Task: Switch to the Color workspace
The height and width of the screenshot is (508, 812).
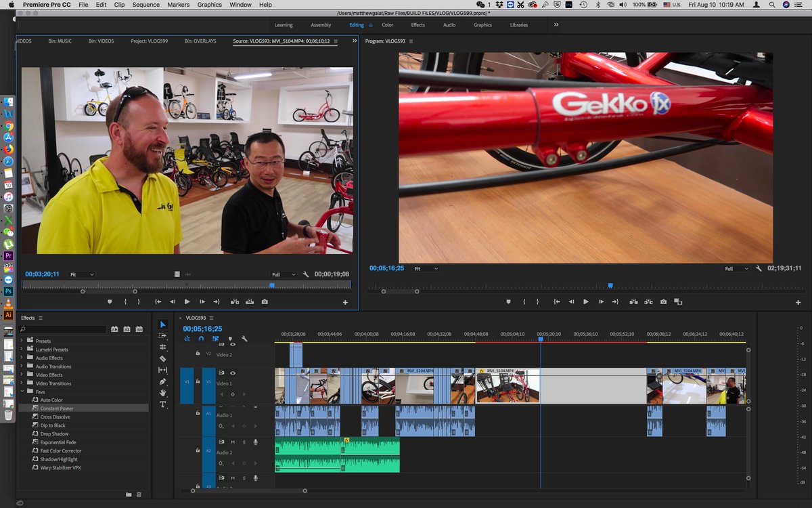Action: pyautogui.click(x=387, y=25)
